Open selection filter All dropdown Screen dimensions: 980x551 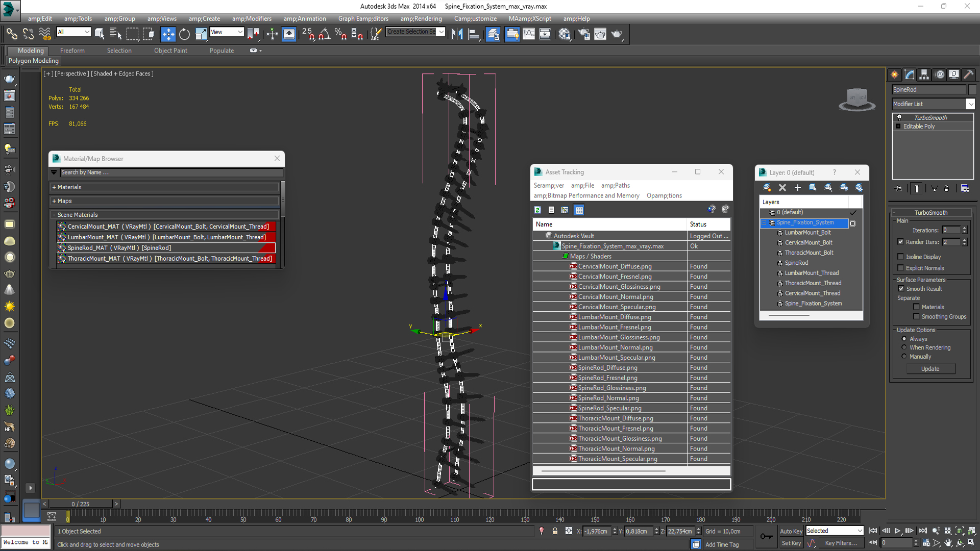point(87,32)
